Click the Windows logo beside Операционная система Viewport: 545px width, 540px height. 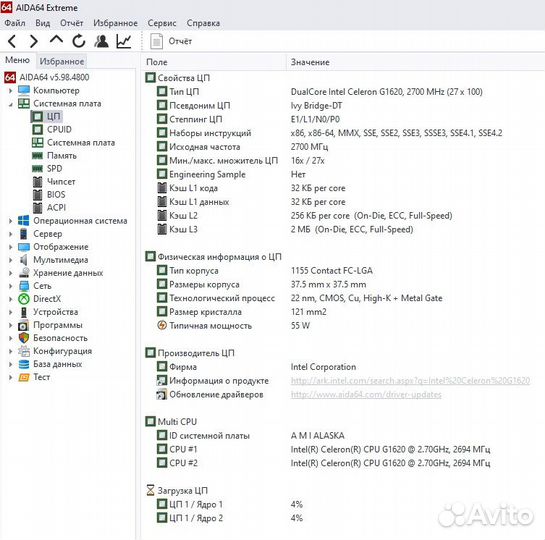[24, 221]
